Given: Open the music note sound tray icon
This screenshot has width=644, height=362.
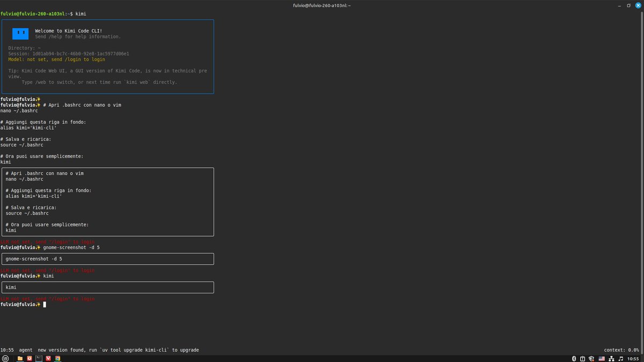Looking at the screenshot, I should [621, 358].
